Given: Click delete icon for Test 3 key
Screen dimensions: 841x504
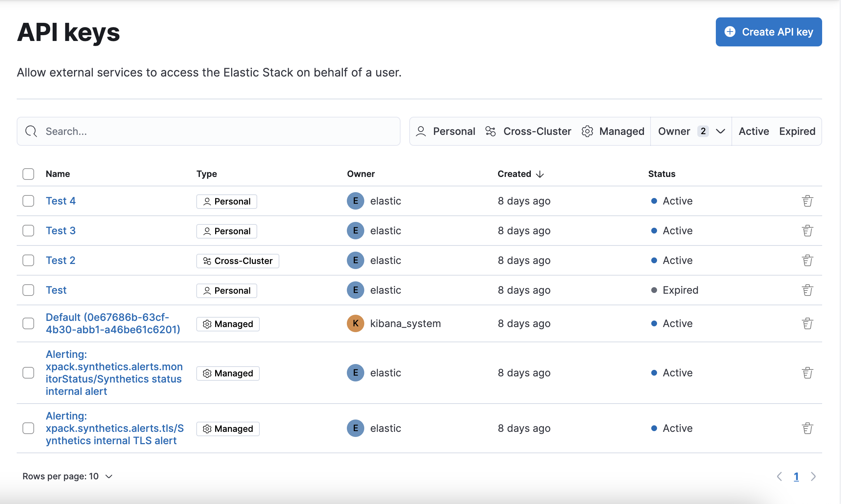Looking at the screenshot, I should coord(808,230).
